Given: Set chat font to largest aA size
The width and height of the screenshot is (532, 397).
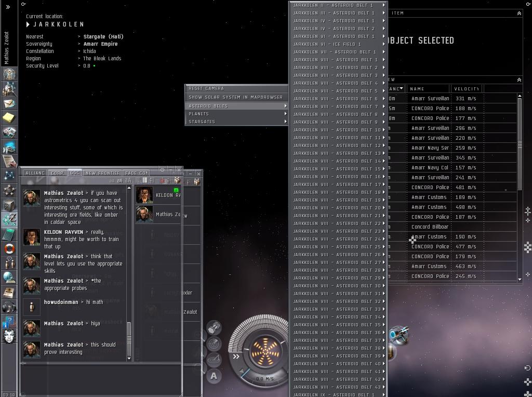Looking at the screenshot, I should (128, 180).
